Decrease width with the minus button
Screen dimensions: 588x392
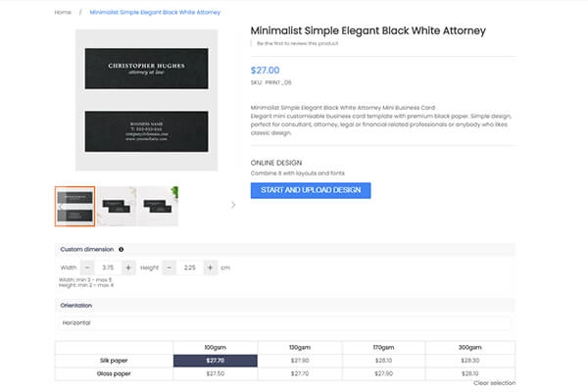click(87, 268)
